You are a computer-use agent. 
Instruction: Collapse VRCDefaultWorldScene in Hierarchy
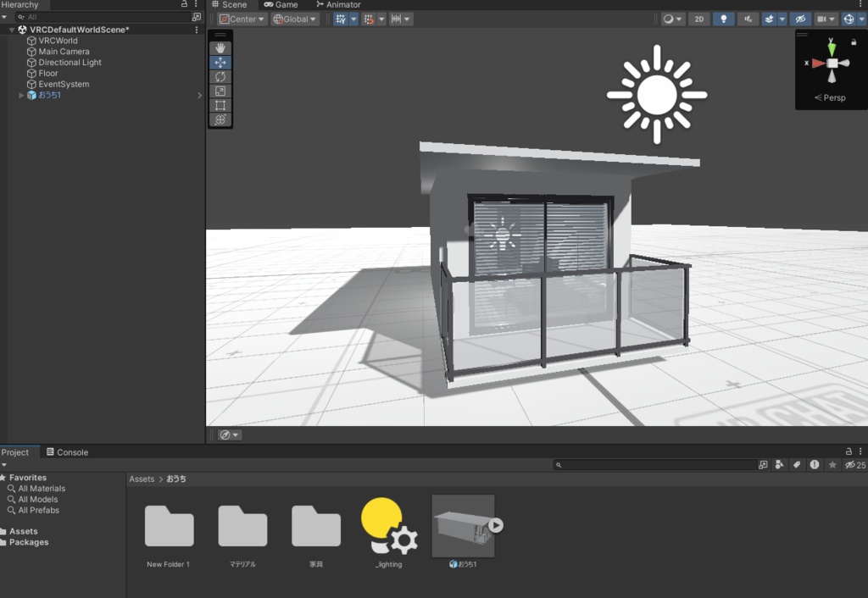coord(12,30)
